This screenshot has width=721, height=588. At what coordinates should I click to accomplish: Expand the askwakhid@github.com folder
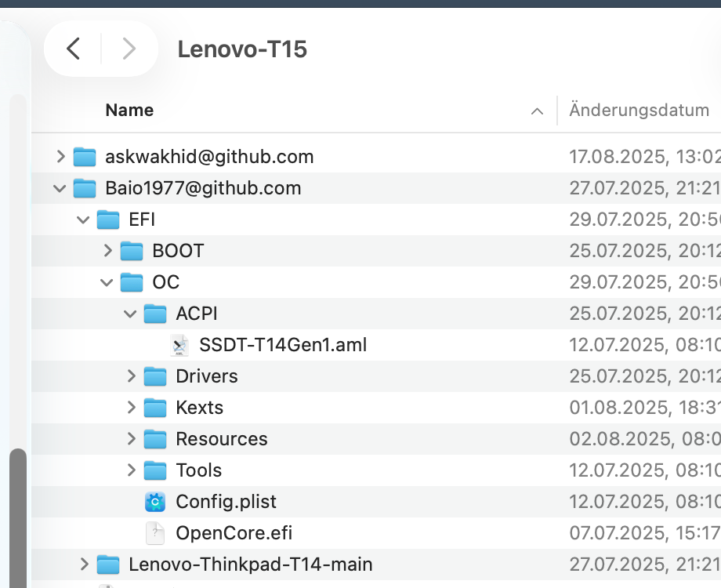pos(60,157)
